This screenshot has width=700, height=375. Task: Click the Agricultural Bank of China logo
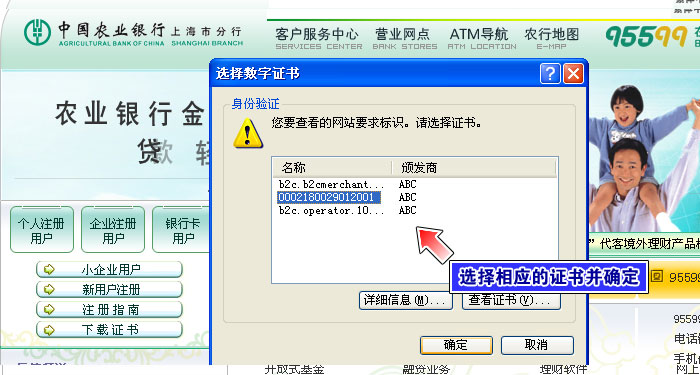(38, 32)
